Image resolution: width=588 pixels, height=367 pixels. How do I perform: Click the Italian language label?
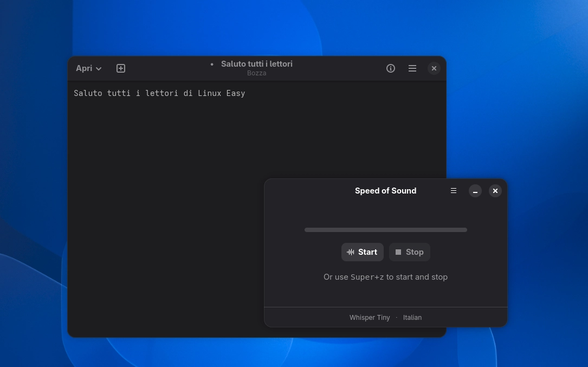[x=412, y=318]
